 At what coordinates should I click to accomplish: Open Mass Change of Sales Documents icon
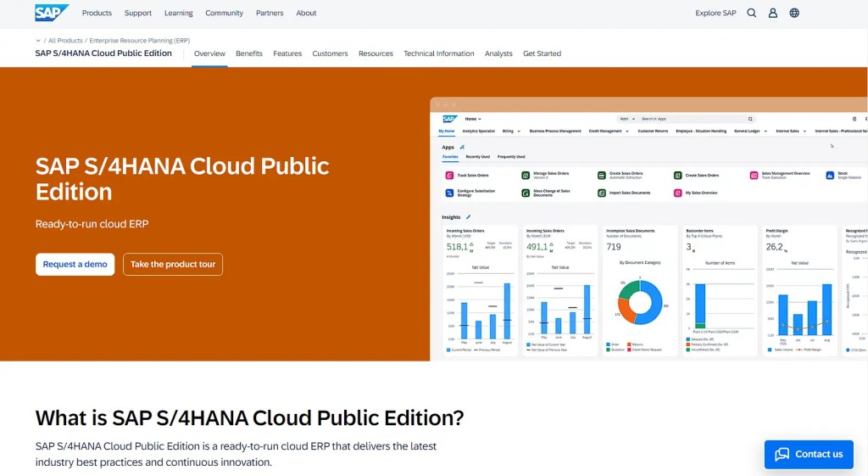coord(526,193)
